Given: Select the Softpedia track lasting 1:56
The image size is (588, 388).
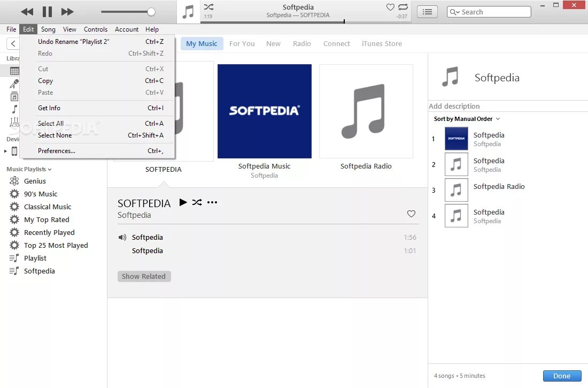Looking at the screenshot, I should pyautogui.click(x=268, y=238).
